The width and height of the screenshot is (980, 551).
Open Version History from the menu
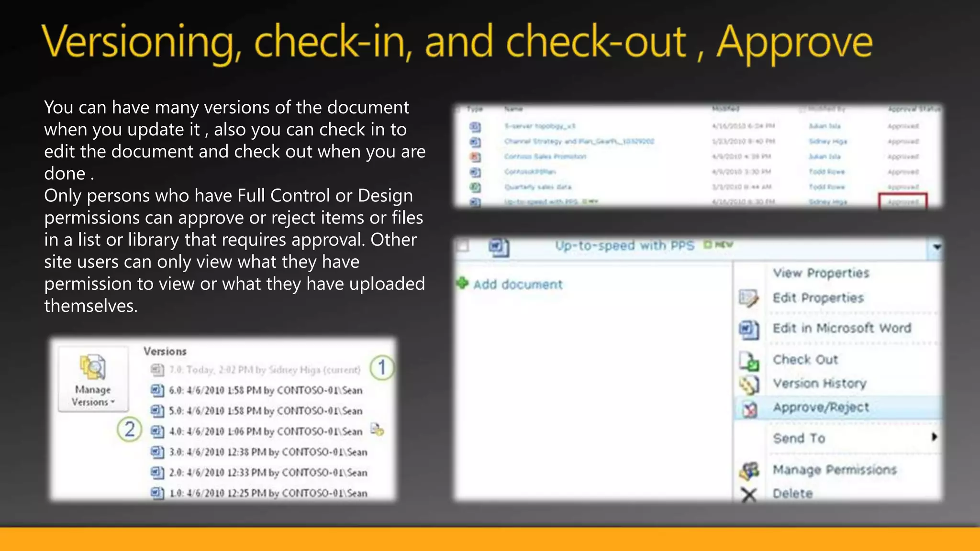pyautogui.click(x=820, y=384)
